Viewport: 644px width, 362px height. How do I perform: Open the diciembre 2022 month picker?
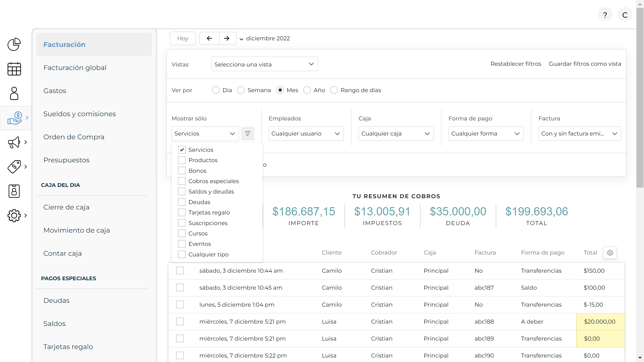(265, 38)
